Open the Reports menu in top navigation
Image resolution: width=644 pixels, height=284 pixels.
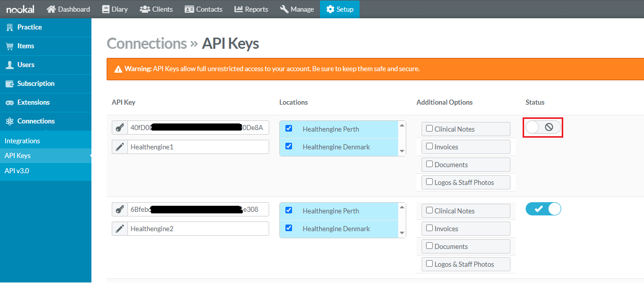[x=251, y=9]
